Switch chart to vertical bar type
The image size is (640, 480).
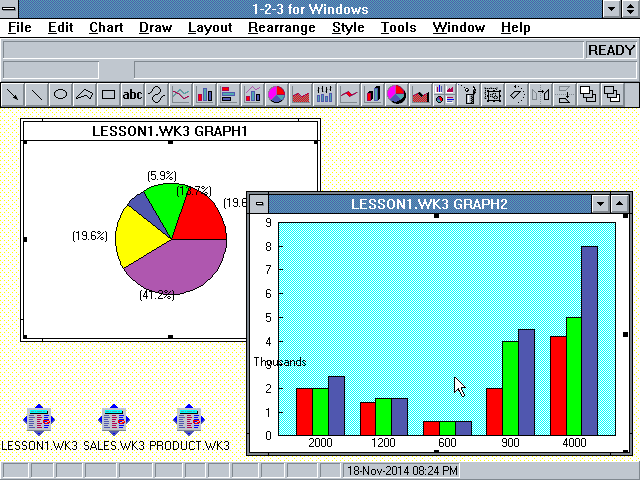205,95
